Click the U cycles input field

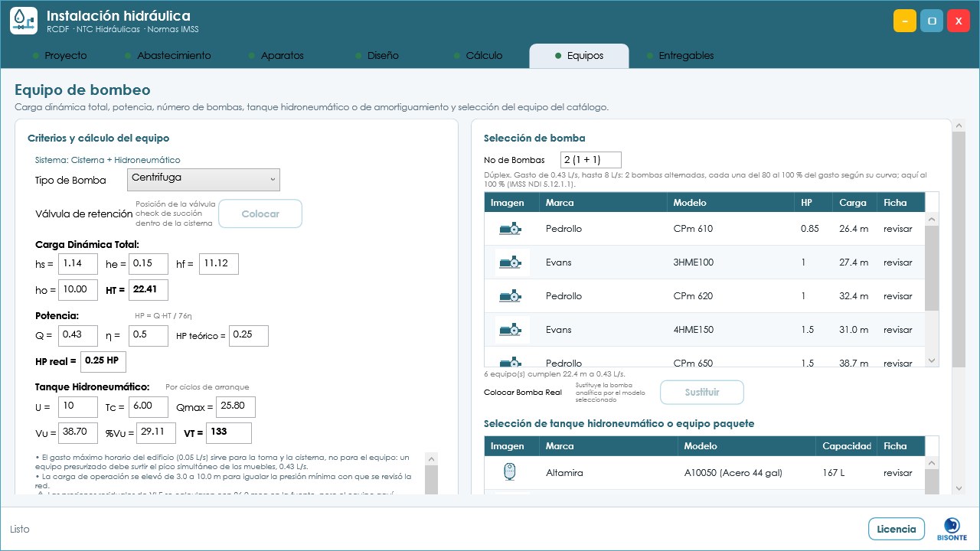click(x=78, y=407)
